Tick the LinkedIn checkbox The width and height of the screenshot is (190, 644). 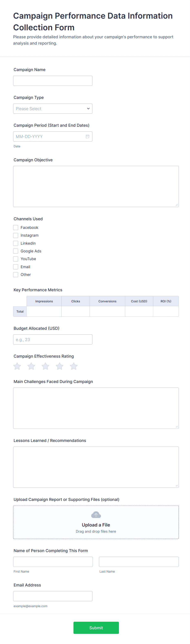(16, 243)
